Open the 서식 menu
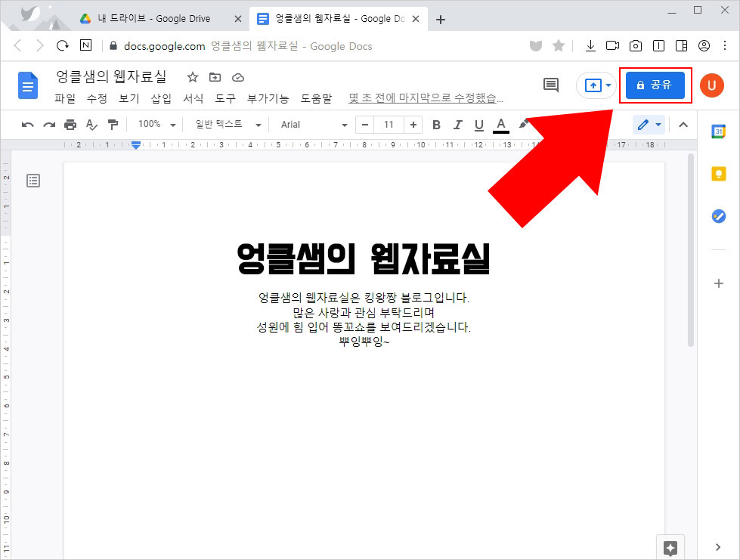Viewport: 740px width, 560px height. [x=193, y=98]
